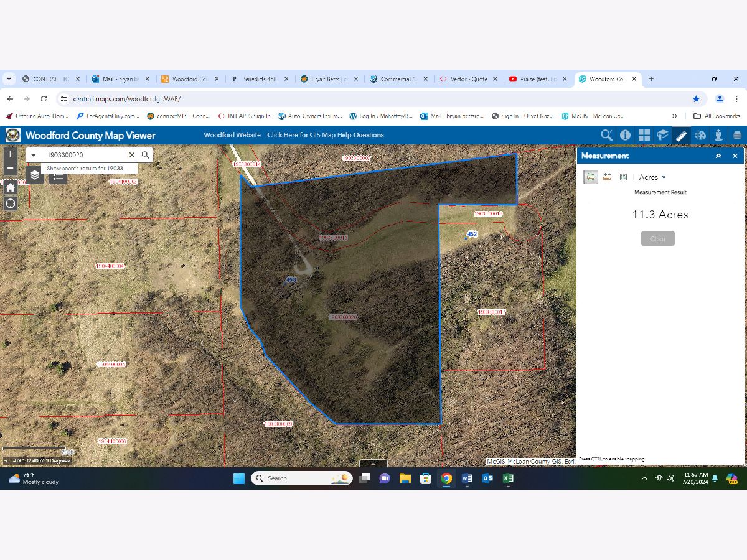Open GIS Map Help Questions link
747x560 pixels.
pos(325,135)
